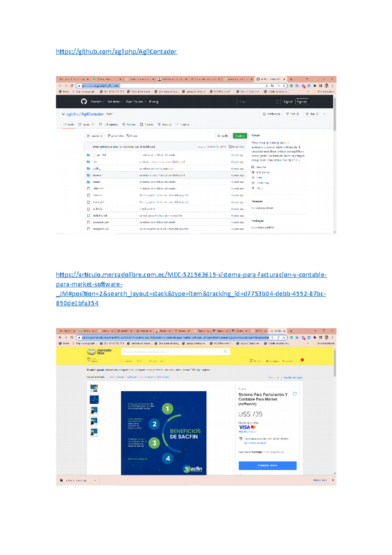The width and height of the screenshot is (392, 555).
Task: Click the Comprar ahora button
Action: [x=268, y=466]
